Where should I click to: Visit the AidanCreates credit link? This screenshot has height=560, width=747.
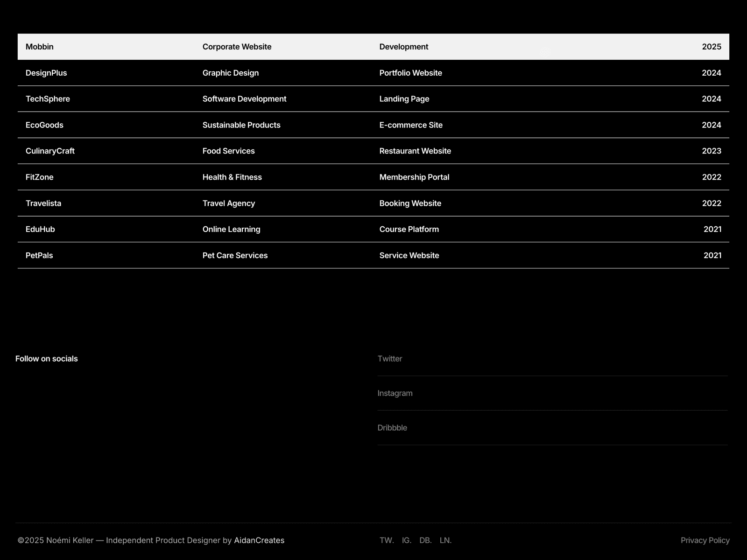259,540
